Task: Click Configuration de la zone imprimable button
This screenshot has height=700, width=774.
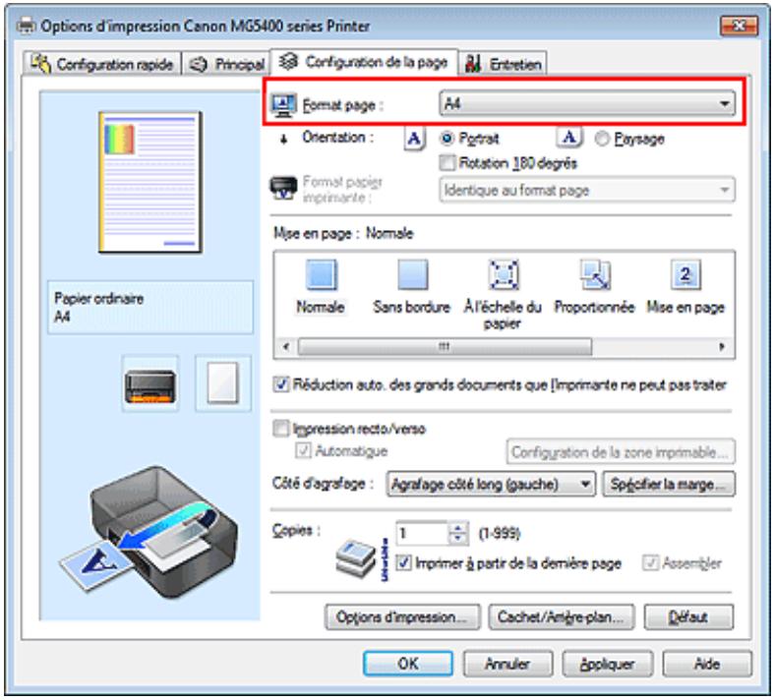Action: pyautogui.click(x=621, y=451)
